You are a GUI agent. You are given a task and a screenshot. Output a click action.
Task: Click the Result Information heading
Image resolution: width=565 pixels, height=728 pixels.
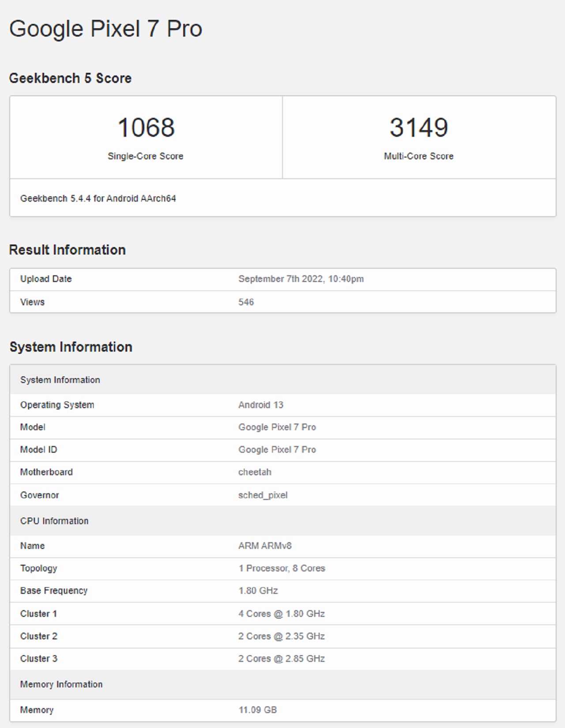click(x=67, y=250)
